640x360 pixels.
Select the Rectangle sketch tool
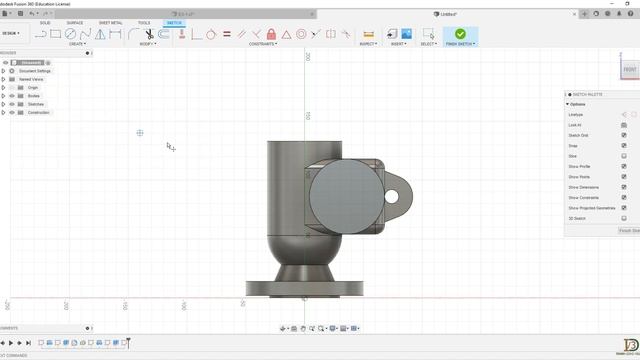pos(56,34)
